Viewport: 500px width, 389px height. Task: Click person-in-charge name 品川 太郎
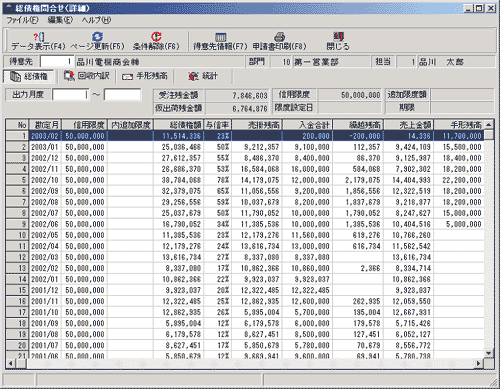456,62
